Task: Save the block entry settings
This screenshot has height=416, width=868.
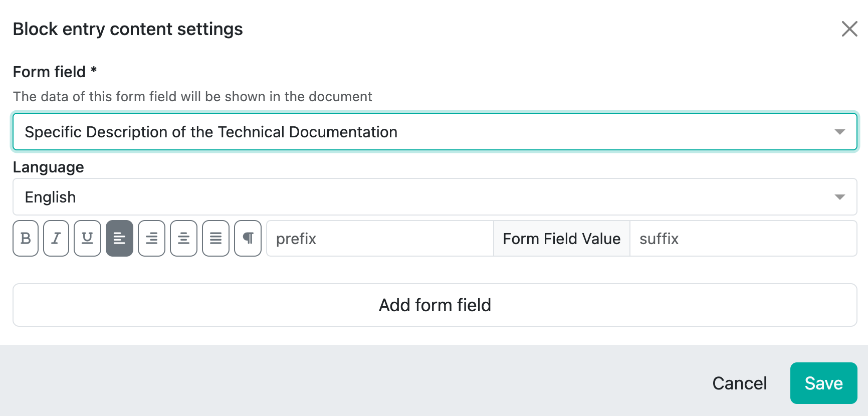Action: pyautogui.click(x=823, y=383)
